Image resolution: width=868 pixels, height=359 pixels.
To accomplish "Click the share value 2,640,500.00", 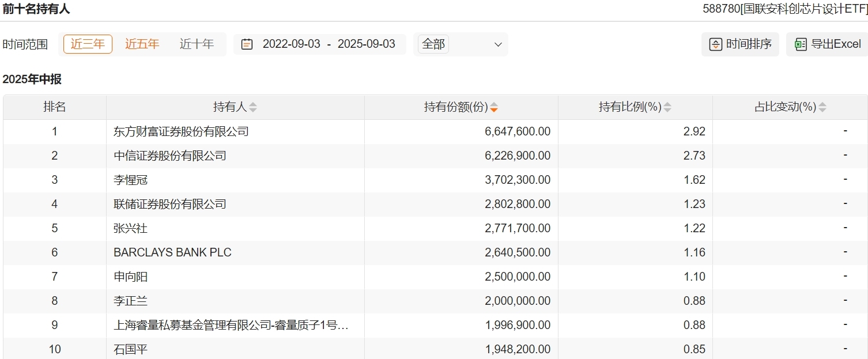I will pyautogui.click(x=518, y=252).
